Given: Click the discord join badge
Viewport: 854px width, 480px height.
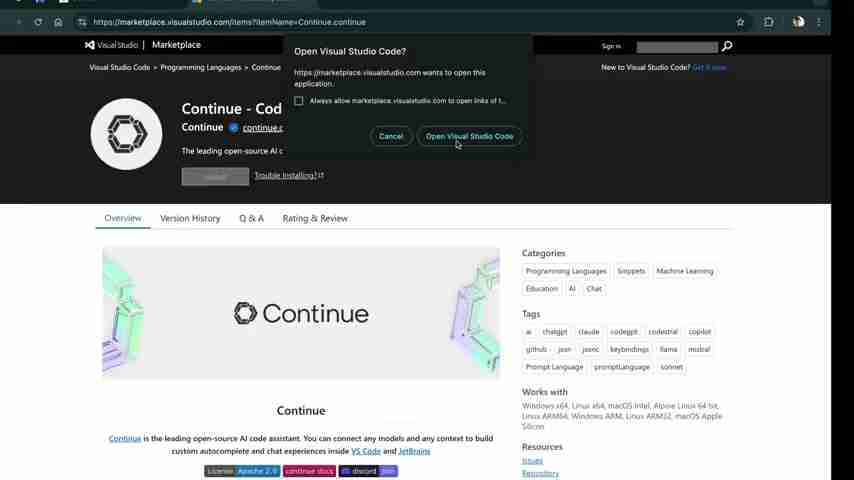Looking at the screenshot, I should click(368, 471).
